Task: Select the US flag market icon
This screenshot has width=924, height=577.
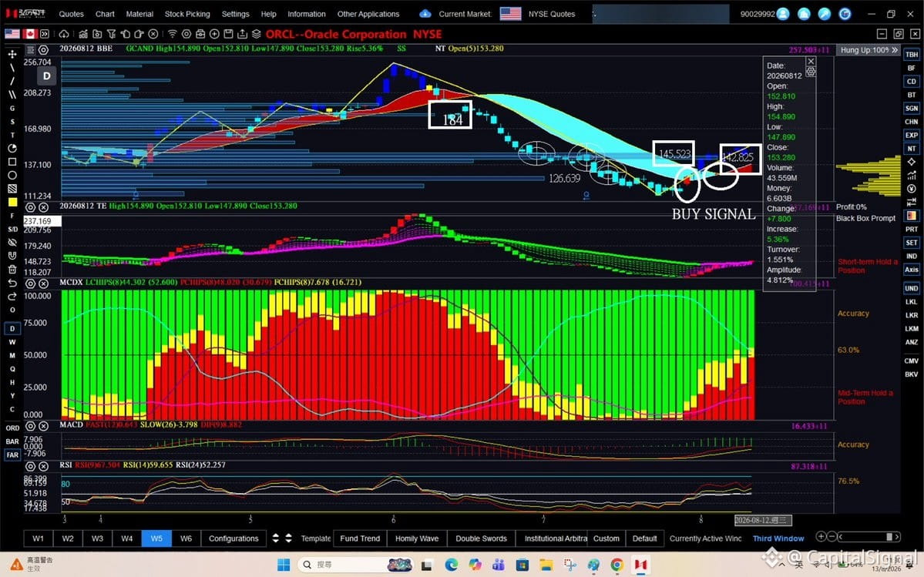Action: click(x=12, y=34)
